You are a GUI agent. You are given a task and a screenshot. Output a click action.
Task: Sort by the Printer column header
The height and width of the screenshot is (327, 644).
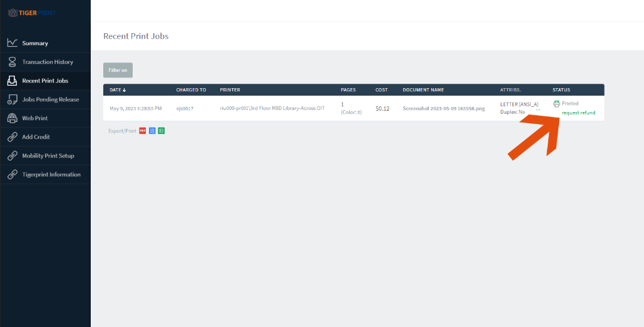(230, 90)
